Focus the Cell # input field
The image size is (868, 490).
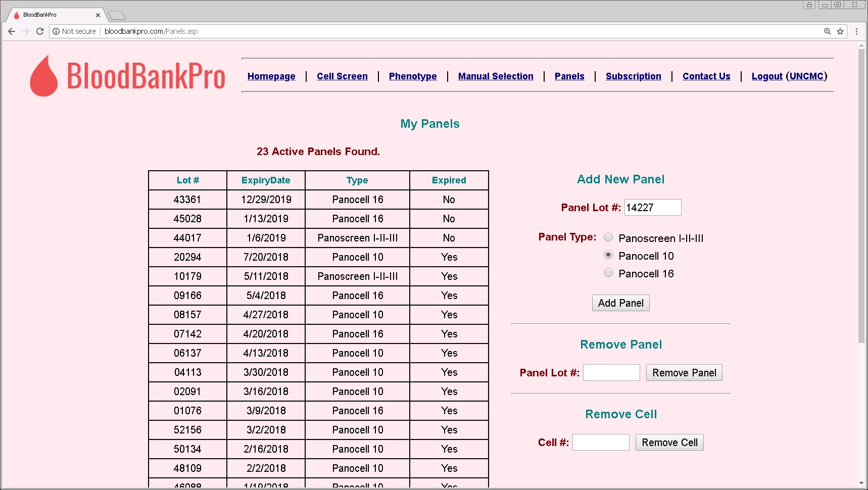[601, 443]
